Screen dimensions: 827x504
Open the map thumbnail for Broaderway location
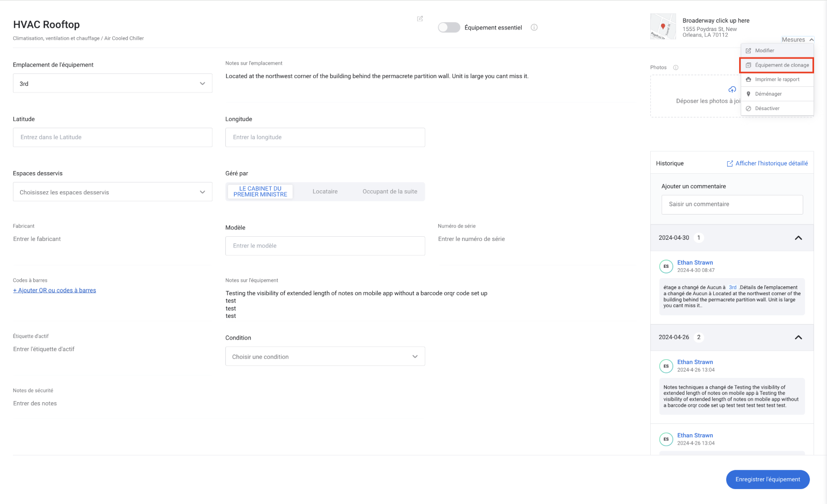tap(663, 26)
